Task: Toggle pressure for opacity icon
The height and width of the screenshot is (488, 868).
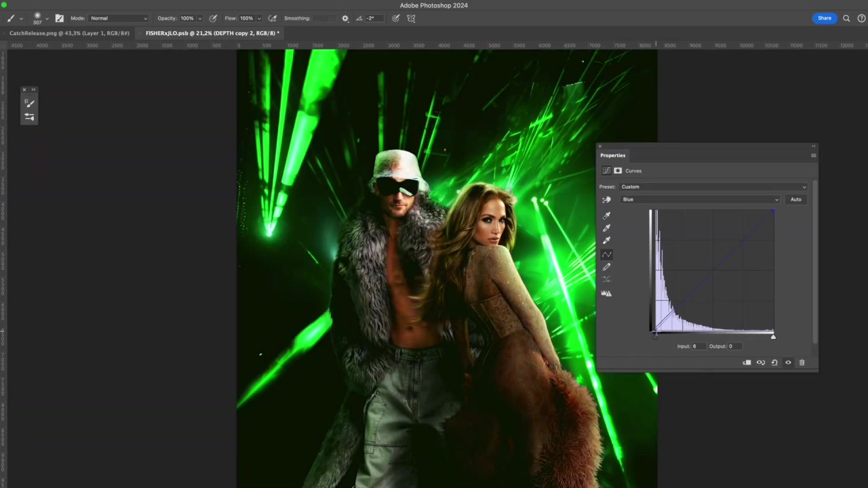Action: 213,18
